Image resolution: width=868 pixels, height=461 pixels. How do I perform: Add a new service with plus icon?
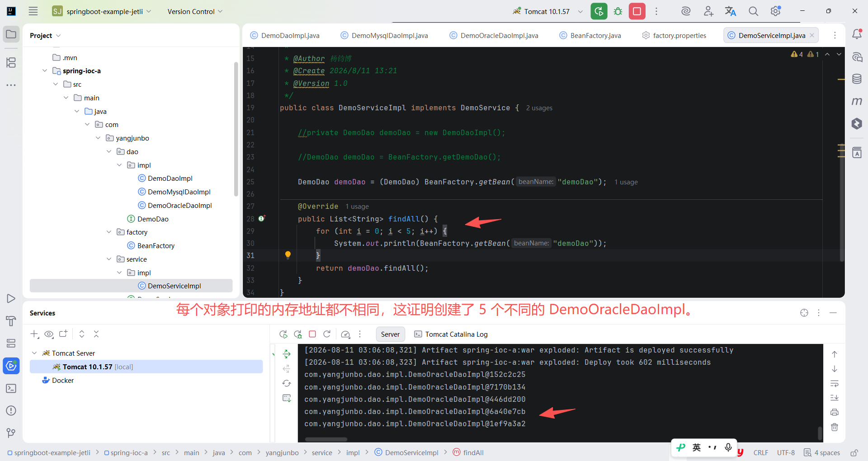(x=34, y=334)
